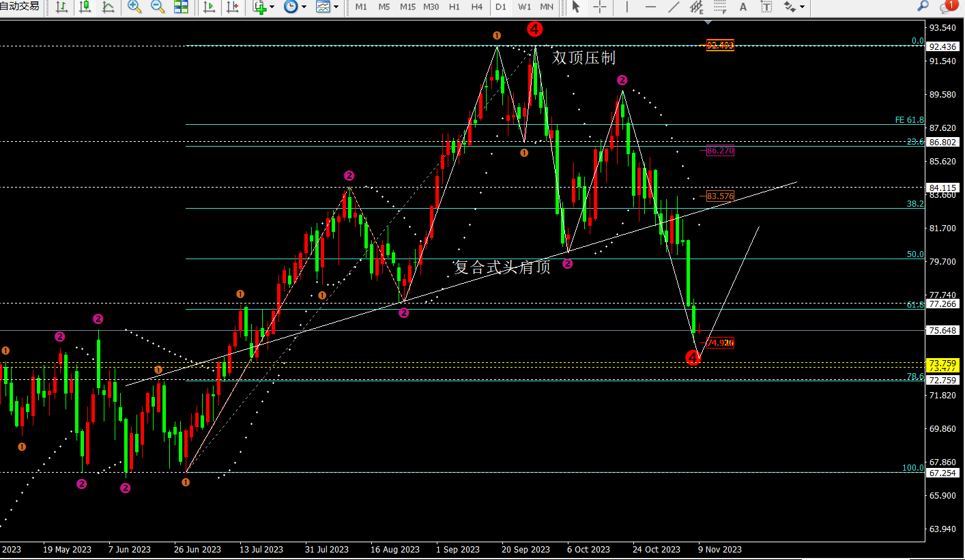This screenshot has height=560, width=965.
Task: Click the arrows objects icon
Action: (790, 7)
